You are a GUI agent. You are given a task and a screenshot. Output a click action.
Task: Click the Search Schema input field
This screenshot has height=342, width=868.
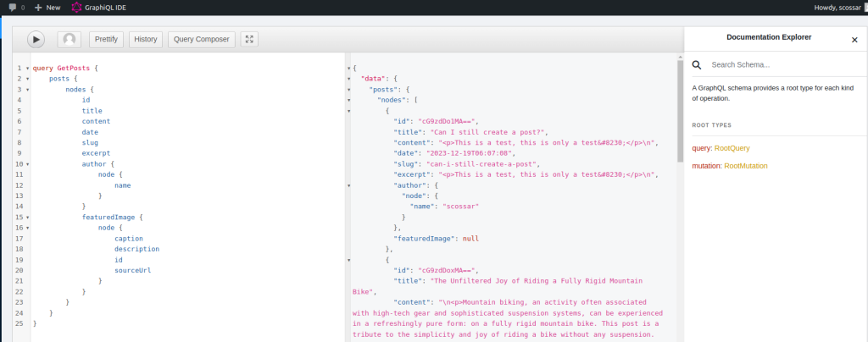(786, 64)
